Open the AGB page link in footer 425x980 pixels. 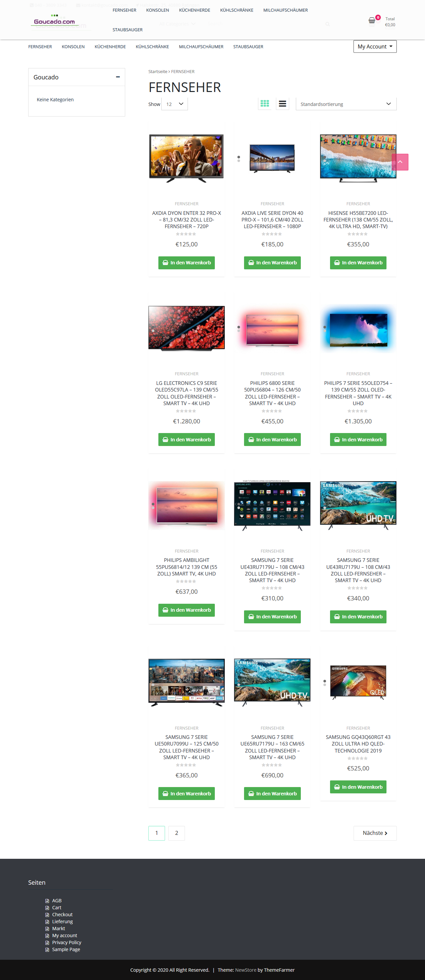coord(57,901)
